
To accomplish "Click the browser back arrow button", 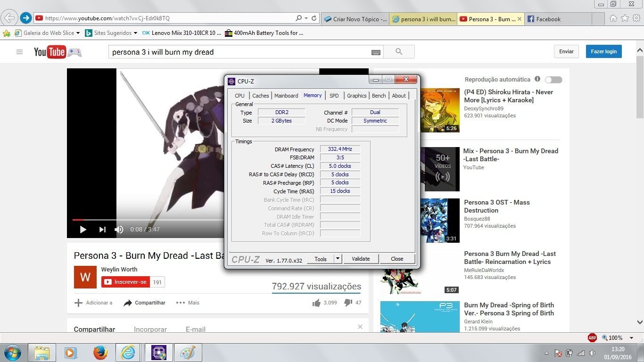I will point(9,18).
